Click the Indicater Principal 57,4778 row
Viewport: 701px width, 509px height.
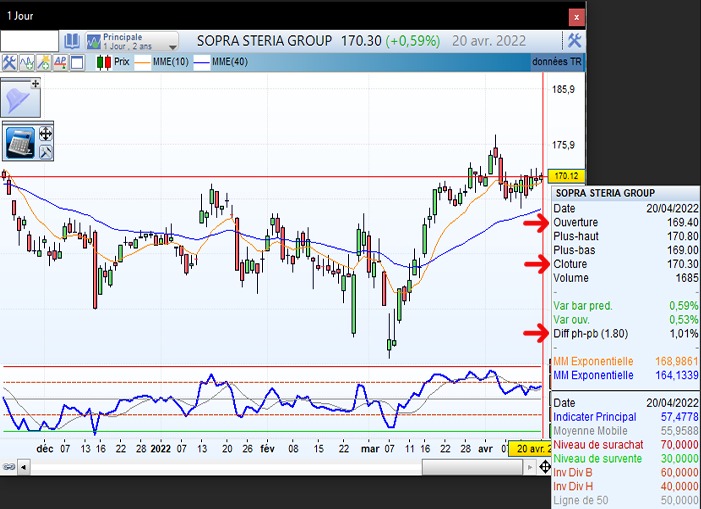[625, 416]
